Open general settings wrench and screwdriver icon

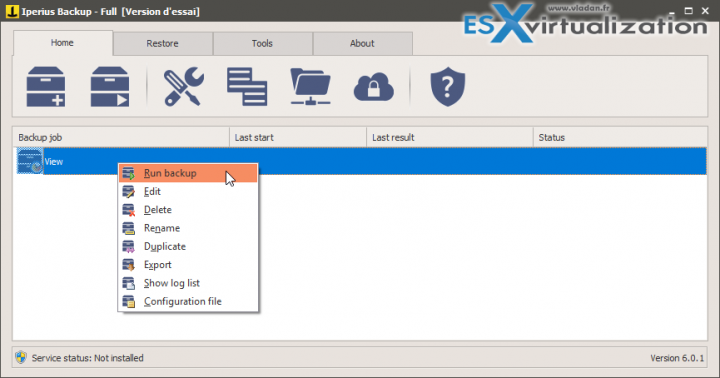184,87
